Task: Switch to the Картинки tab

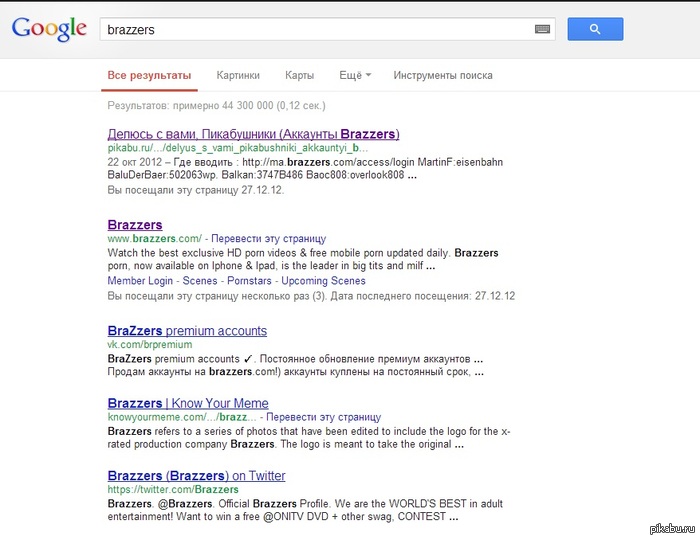Action: pos(238,75)
